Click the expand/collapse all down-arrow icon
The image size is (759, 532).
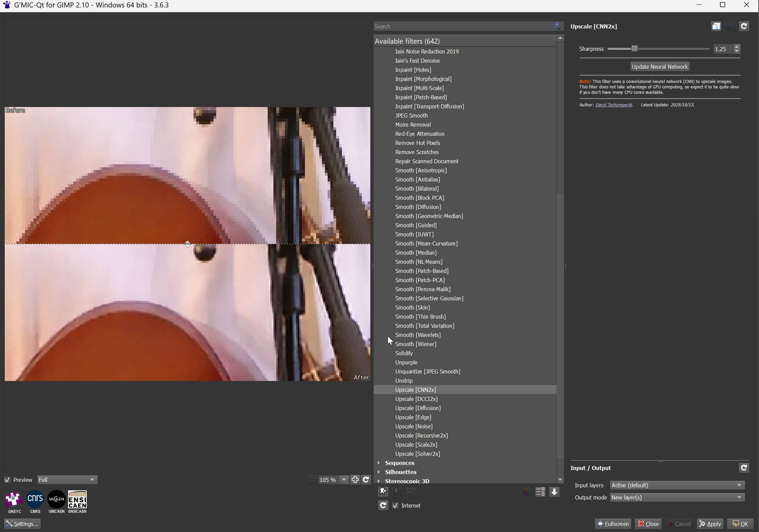[x=554, y=492]
